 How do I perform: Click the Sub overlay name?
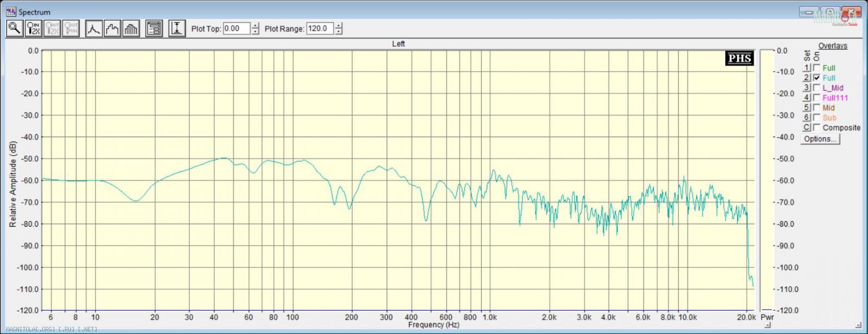[x=829, y=118]
